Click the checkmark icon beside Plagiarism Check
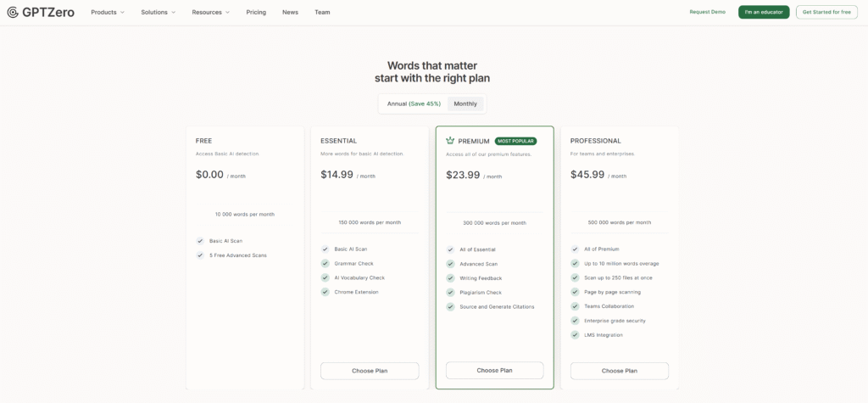Screen dimensions: 868x403 tap(450, 292)
